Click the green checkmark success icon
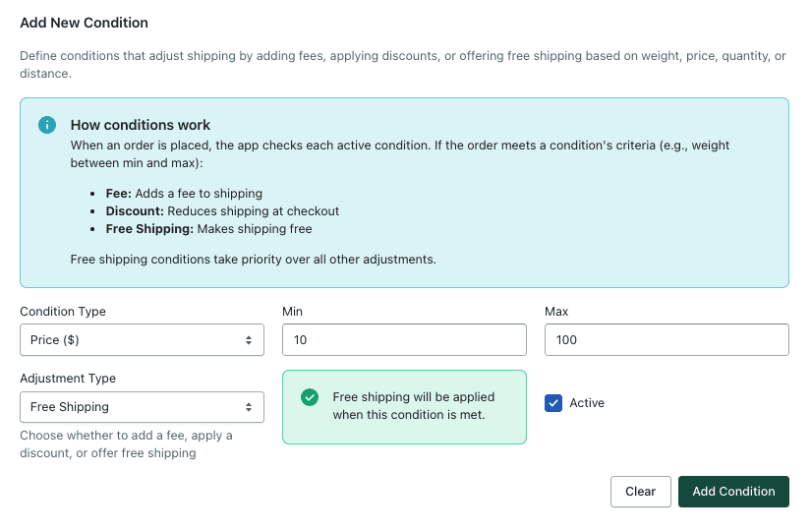 click(310, 397)
